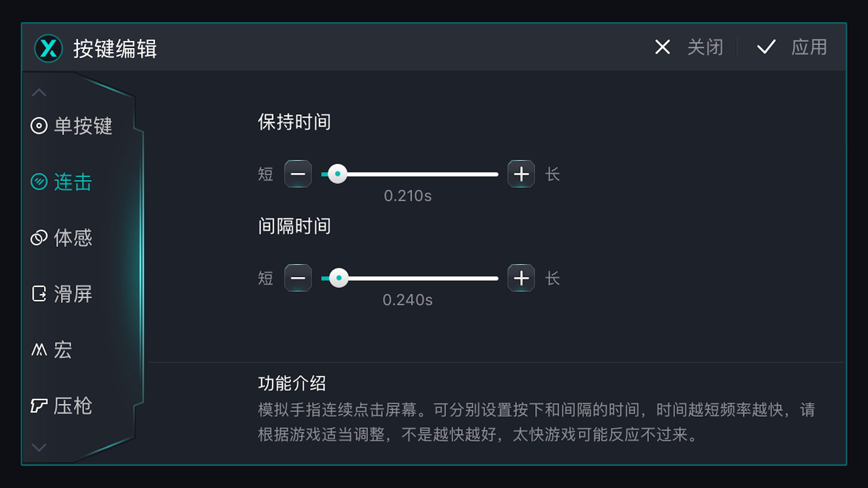Increase 间隔时间 with the plus button
This screenshot has height=488, width=868.
(521, 278)
